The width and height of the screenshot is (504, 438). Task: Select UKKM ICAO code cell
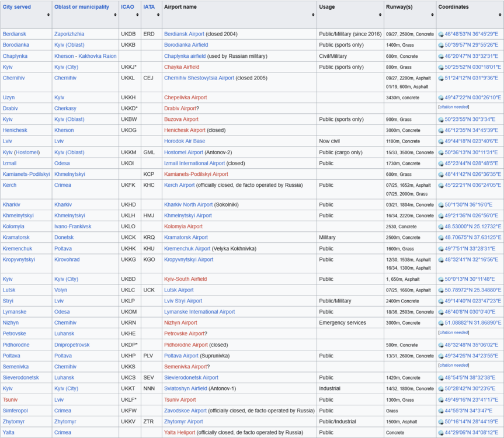point(130,152)
